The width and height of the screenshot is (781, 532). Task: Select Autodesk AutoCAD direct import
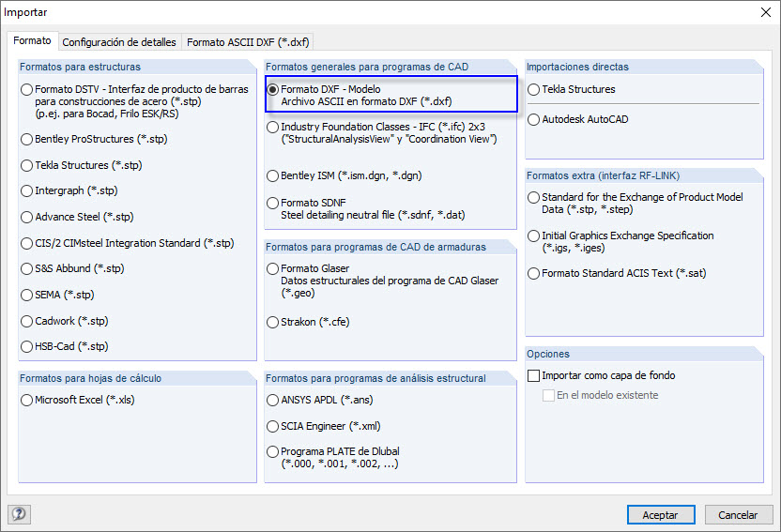(534, 120)
